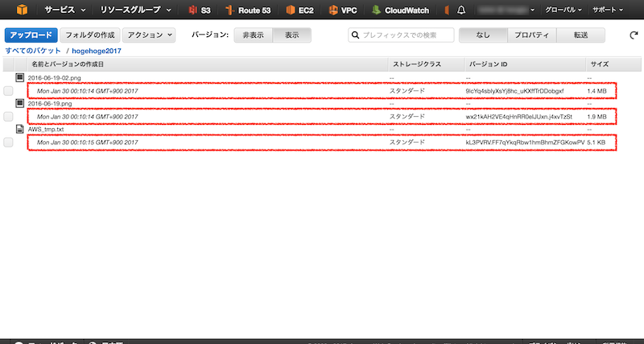Click the notification bell icon
Image resolution: width=644 pixels, height=344 pixels.
(x=461, y=10)
